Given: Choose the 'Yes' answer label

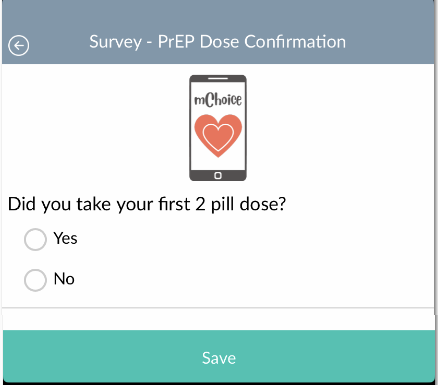Looking at the screenshot, I should point(66,238).
